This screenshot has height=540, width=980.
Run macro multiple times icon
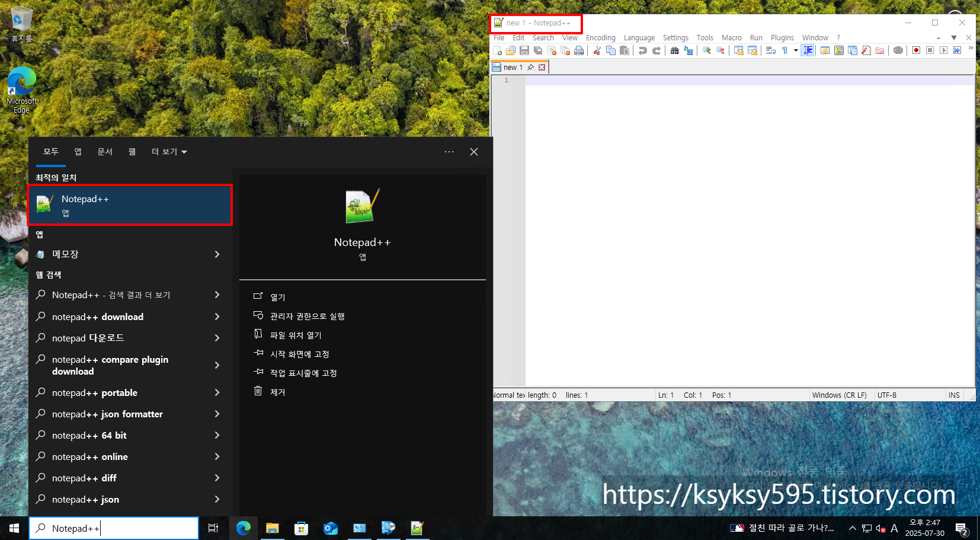click(x=957, y=50)
